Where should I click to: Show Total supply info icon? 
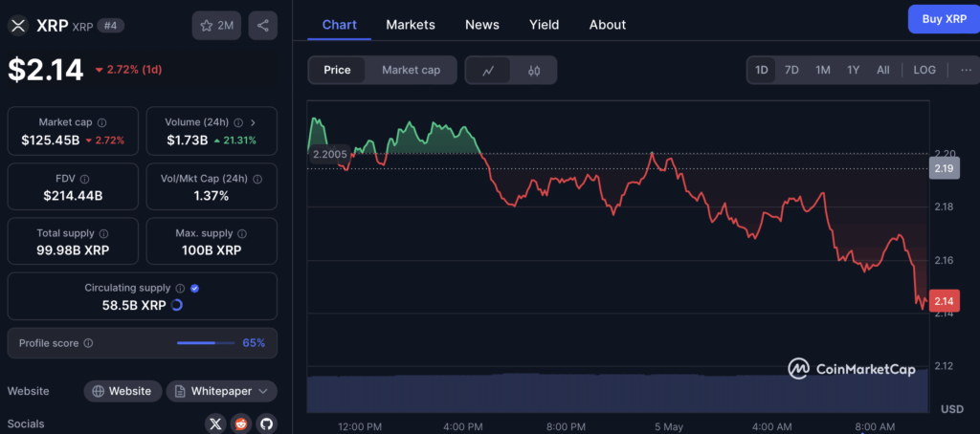click(x=103, y=233)
